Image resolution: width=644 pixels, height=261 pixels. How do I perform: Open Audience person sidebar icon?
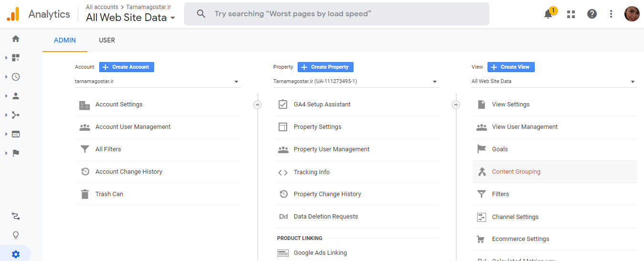pos(16,96)
